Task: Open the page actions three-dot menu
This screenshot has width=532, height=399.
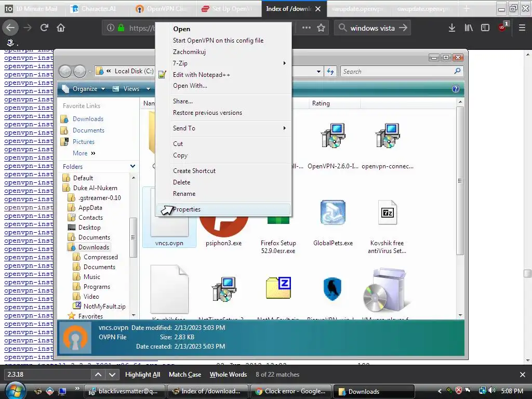Action: click(x=307, y=28)
